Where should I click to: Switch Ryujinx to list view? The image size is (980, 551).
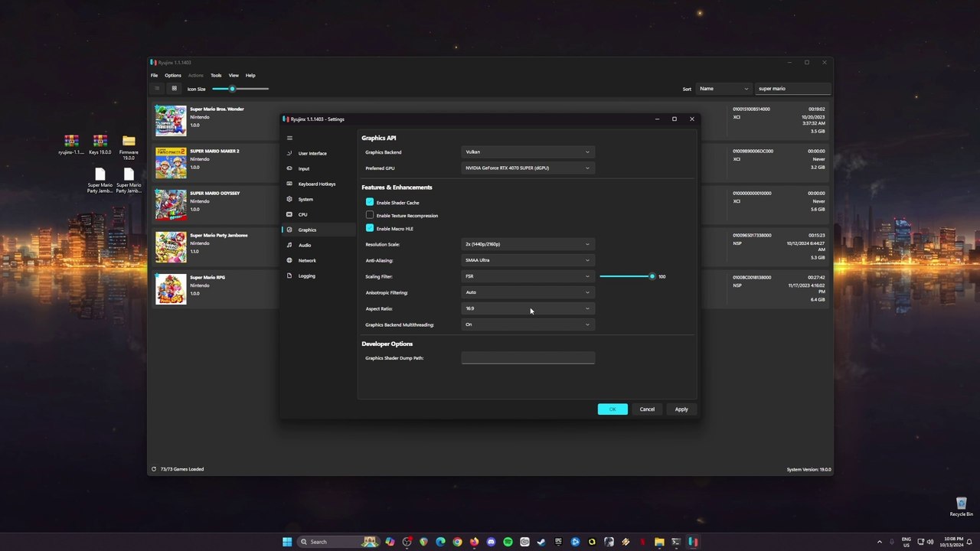click(157, 89)
